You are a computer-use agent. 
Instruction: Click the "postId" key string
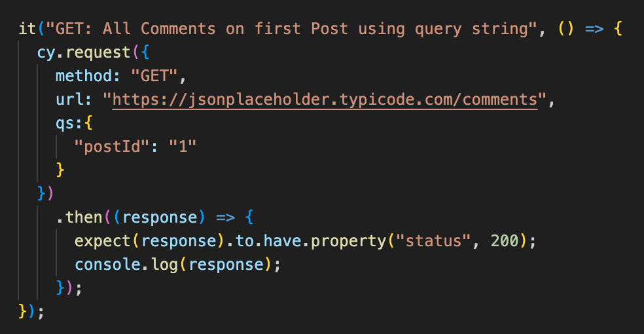(x=112, y=147)
